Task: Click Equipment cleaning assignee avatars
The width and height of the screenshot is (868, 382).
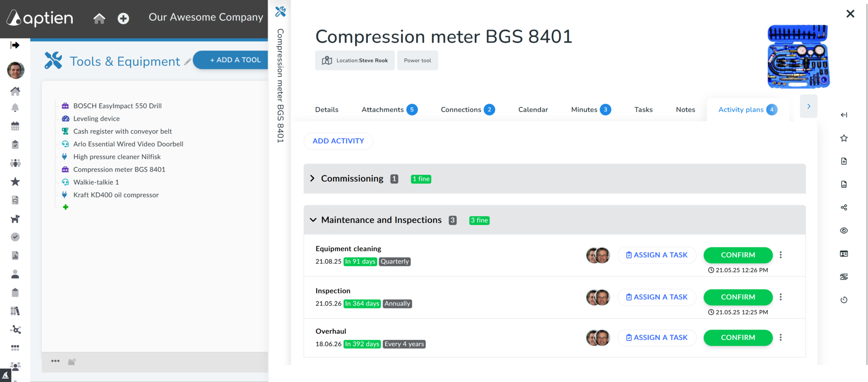Action: point(598,255)
